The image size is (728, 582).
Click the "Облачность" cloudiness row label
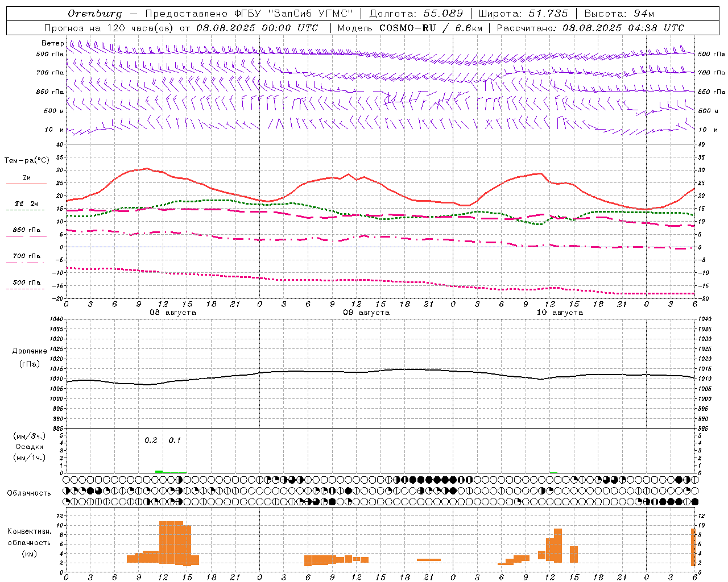tap(29, 493)
